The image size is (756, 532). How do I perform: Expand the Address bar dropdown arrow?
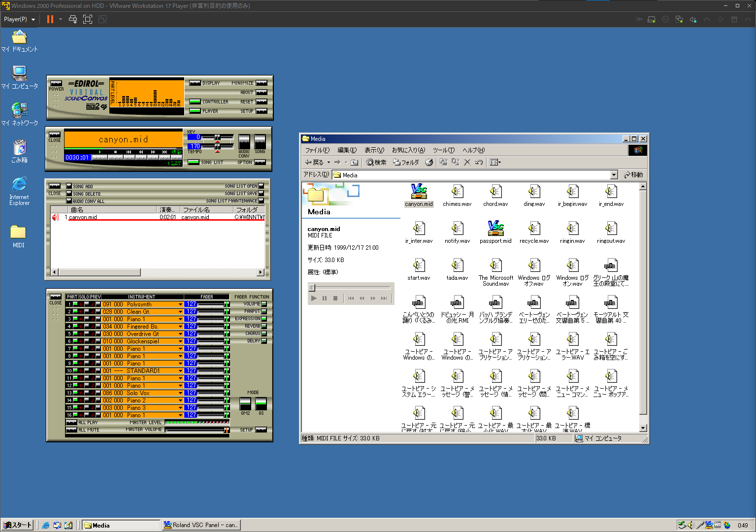(614, 175)
